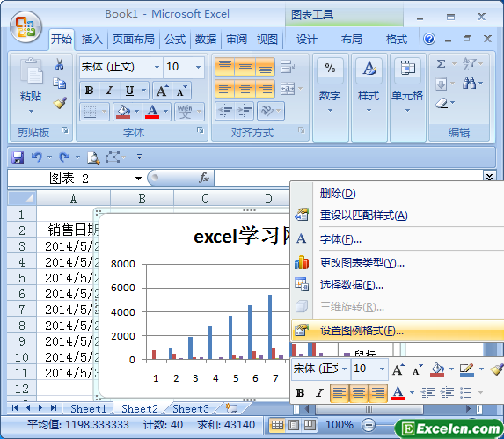The image size is (504, 439).
Task: Toggle middle vertical alignment
Action: [245, 67]
